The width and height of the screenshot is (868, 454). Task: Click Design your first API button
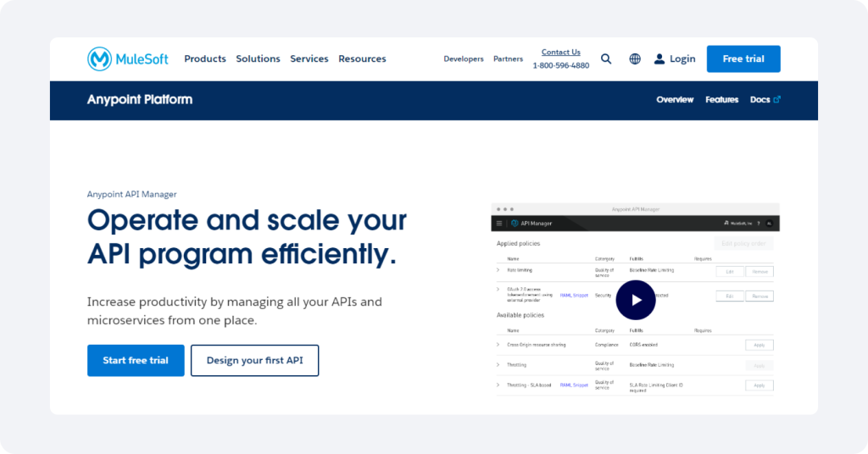(254, 361)
